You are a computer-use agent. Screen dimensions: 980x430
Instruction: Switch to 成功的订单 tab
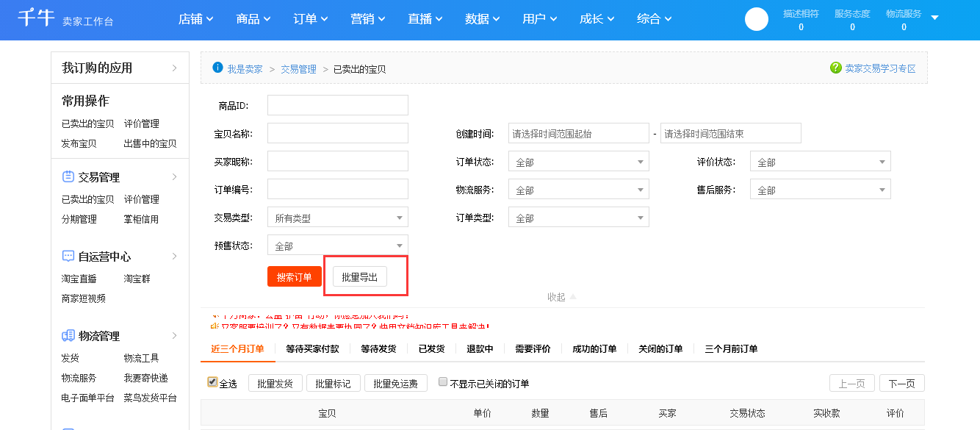pos(594,348)
